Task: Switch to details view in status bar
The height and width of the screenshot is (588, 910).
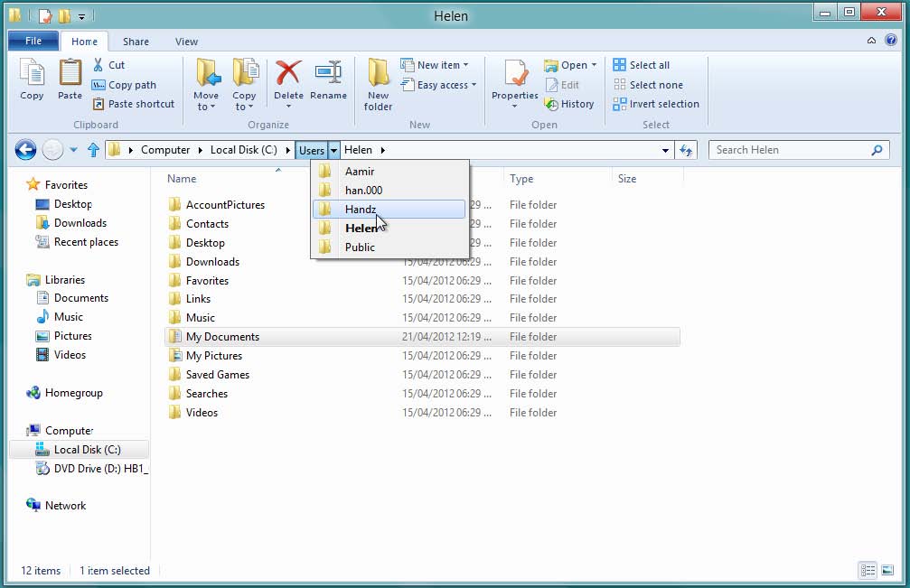Action: tap(868, 570)
